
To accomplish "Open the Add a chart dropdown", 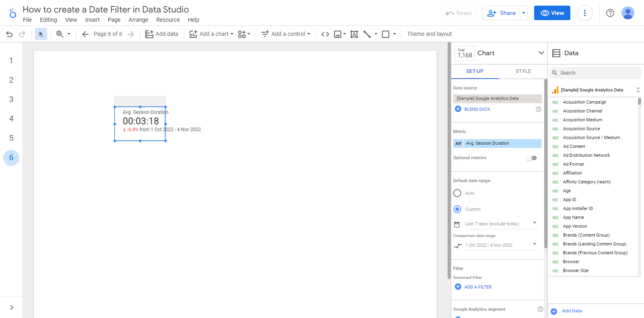I will 211,34.
